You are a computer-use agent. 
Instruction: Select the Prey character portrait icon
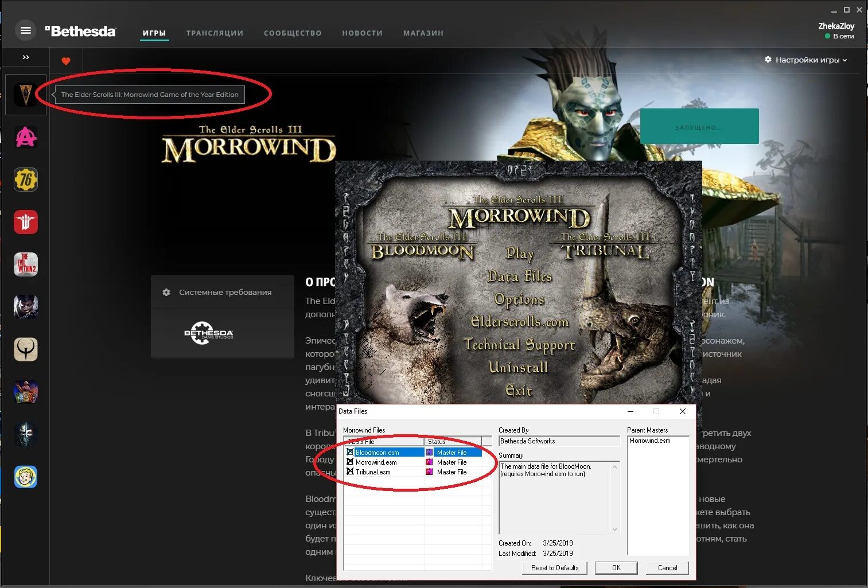pyautogui.click(x=26, y=307)
